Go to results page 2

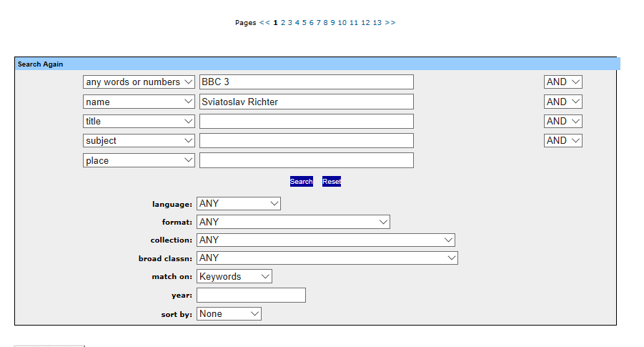click(283, 23)
